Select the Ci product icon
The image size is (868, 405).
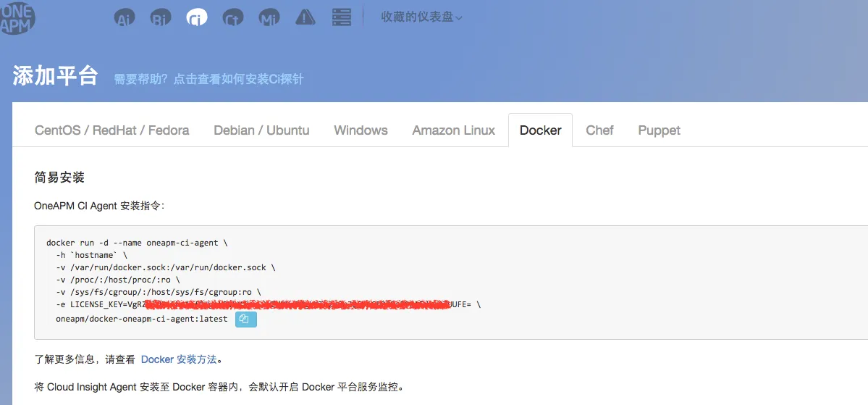196,17
